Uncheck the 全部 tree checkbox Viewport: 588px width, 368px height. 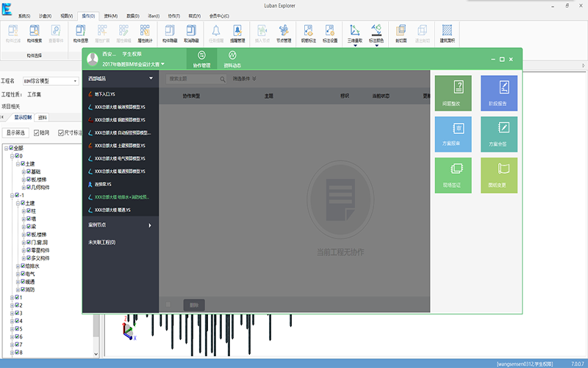click(x=11, y=148)
